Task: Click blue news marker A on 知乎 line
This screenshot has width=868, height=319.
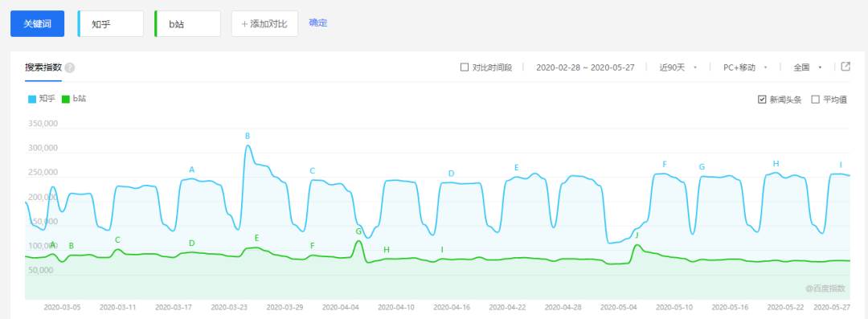Action: pos(192,170)
